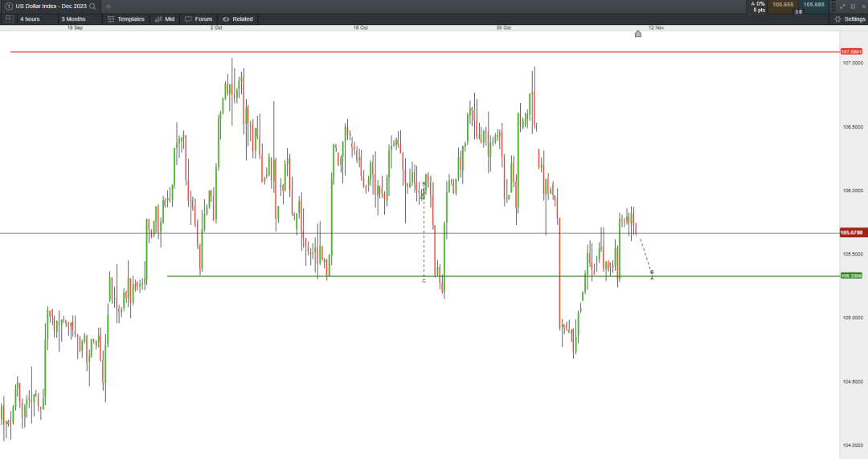This screenshot has height=459, width=868.
Task: Click the red 107.0881 price level label
Action: click(852, 51)
